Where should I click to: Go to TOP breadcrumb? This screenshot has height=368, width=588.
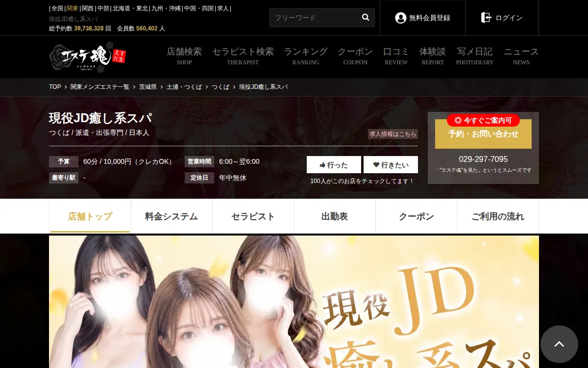pyautogui.click(x=55, y=87)
